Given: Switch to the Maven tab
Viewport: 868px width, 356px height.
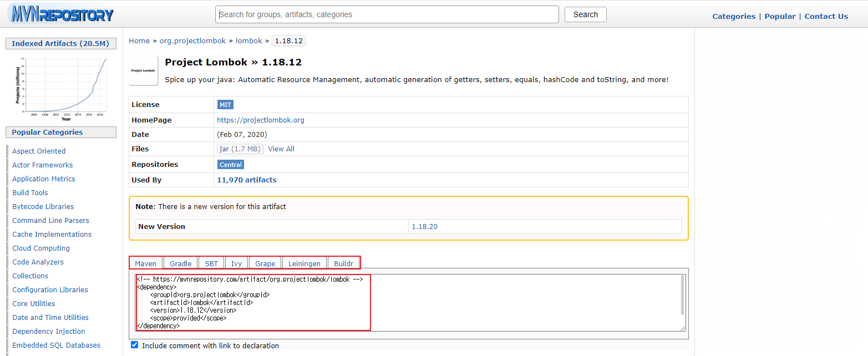Looking at the screenshot, I should 146,263.
